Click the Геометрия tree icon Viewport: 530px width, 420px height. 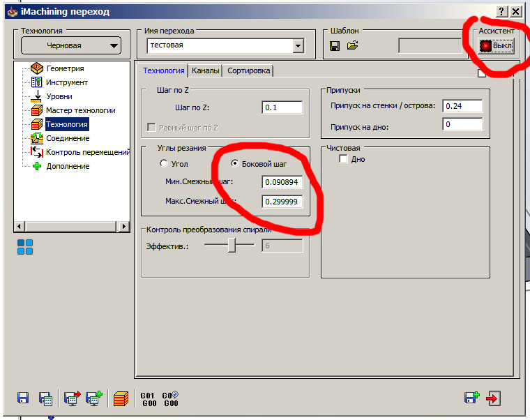tap(37, 68)
